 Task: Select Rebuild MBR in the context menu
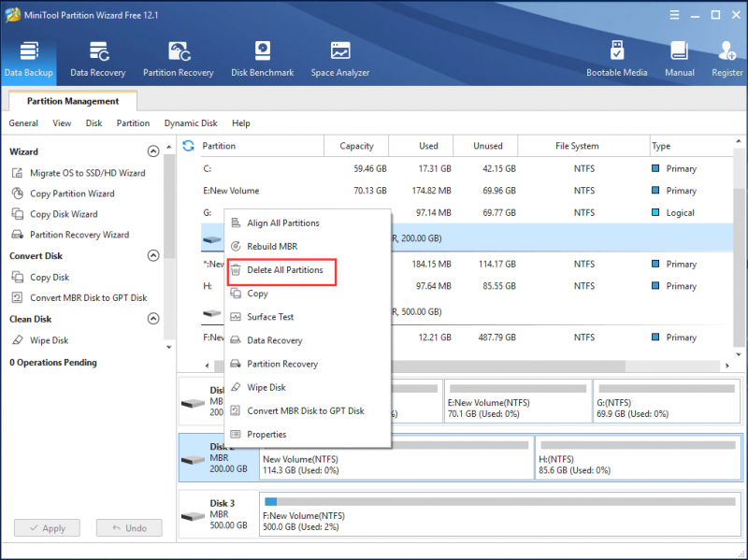[272, 247]
